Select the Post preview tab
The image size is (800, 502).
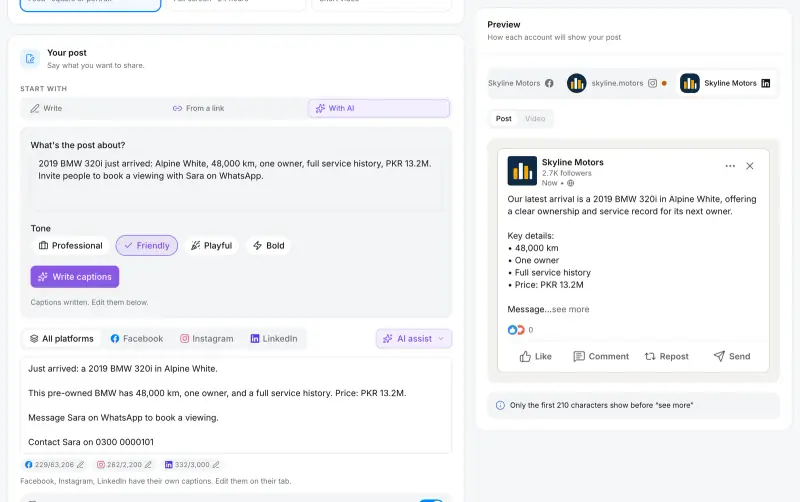[504, 118]
